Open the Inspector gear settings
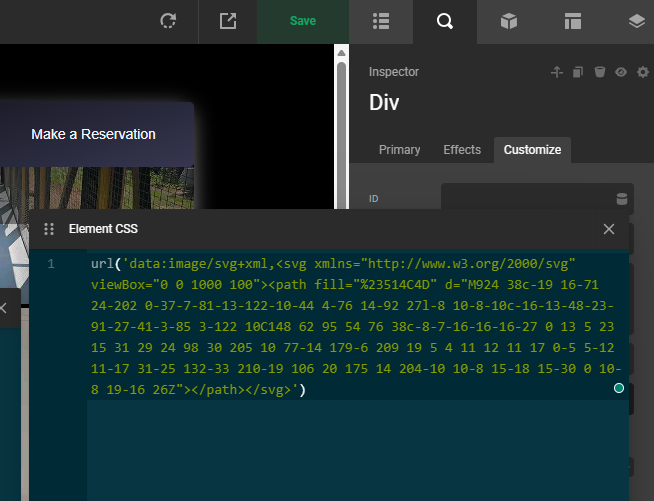 (x=641, y=72)
